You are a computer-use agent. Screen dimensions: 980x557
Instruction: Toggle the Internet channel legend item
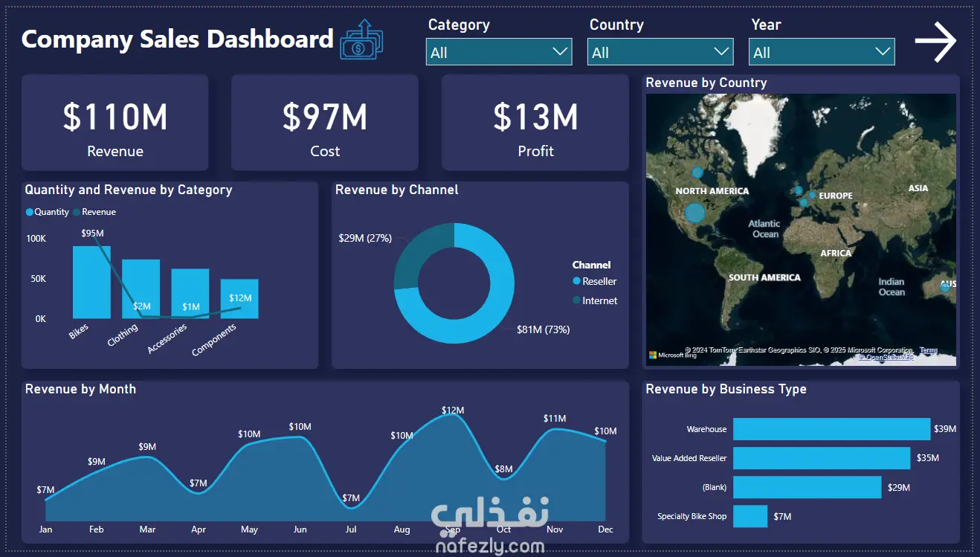pos(595,300)
